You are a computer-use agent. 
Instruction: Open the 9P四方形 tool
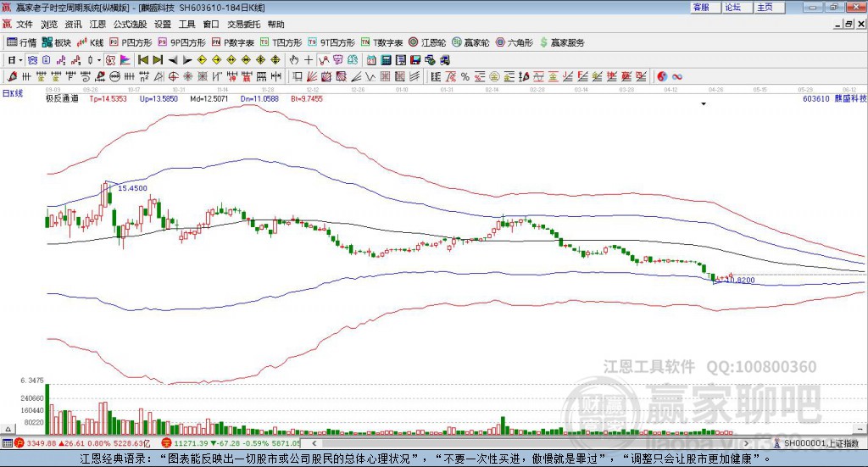pos(181,42)
